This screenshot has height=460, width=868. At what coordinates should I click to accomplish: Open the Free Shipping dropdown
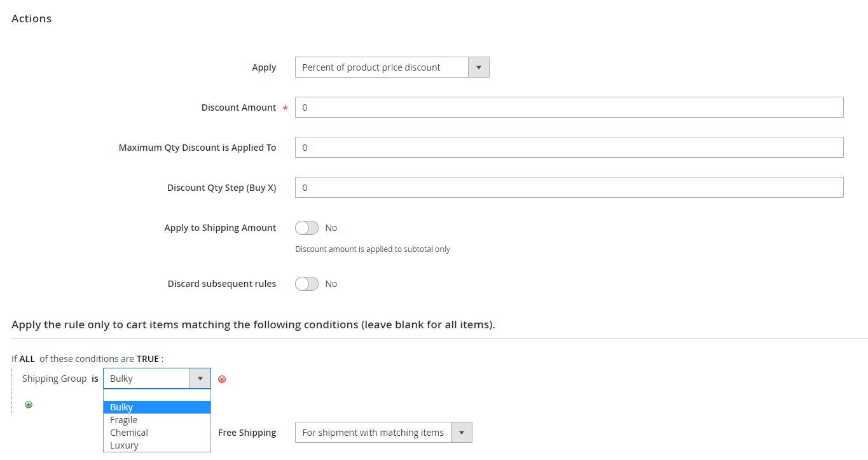pyautogui.click(x=383, y=433)
